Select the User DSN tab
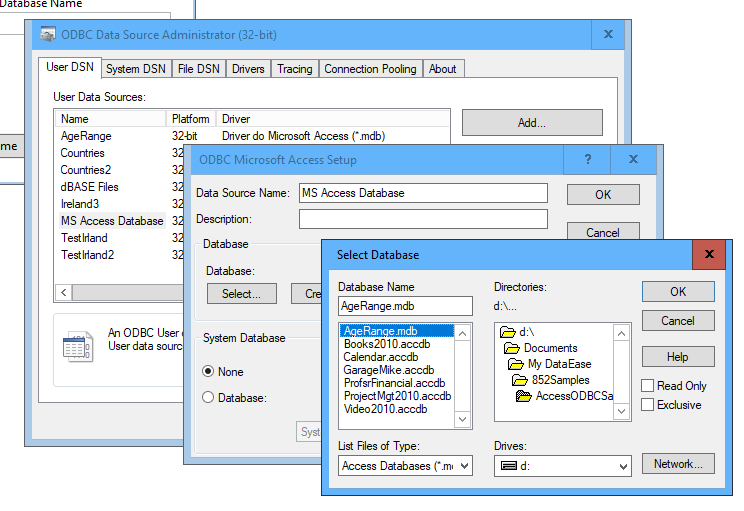744x511 pixels. [70, 67]
